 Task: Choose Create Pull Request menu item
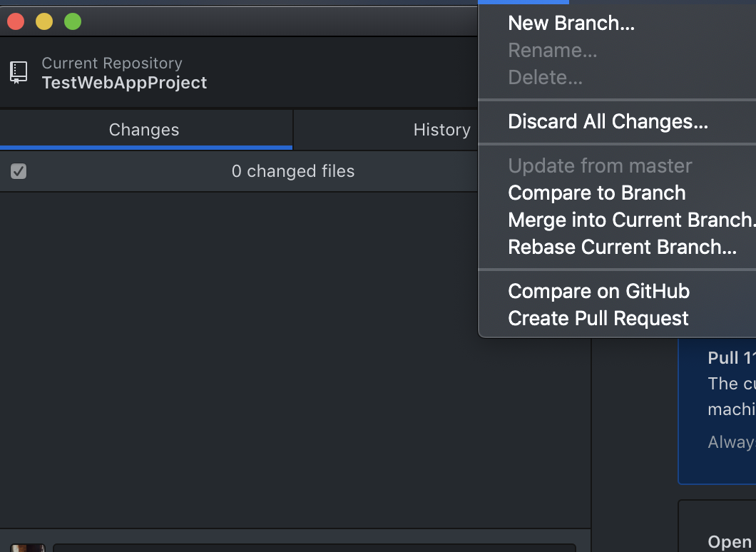[x=617, y=318]
